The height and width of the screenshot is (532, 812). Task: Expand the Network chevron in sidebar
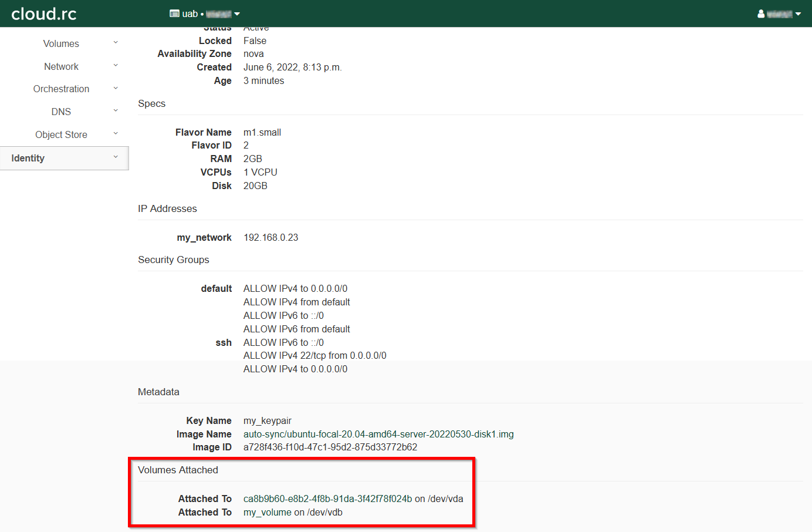point(116,65)
